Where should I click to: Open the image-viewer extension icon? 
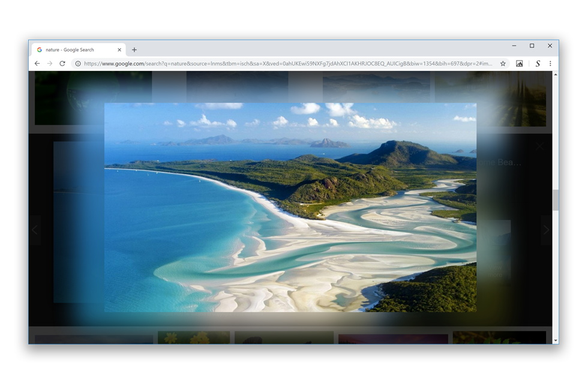[520, 62]
